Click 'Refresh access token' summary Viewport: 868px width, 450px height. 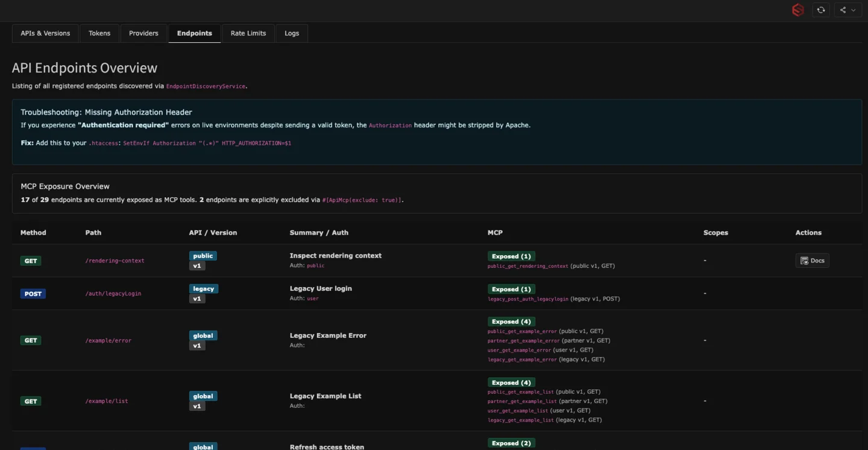[327, 447]
